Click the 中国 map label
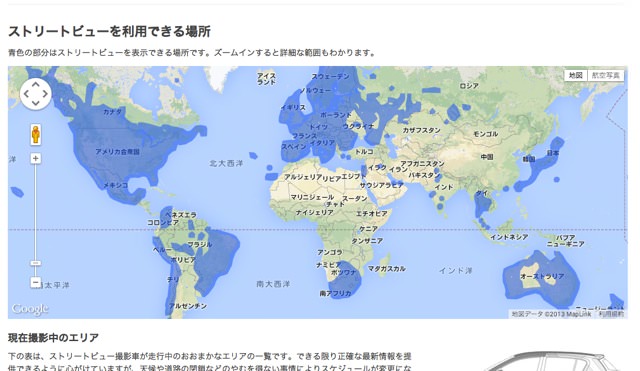 (487, 157)
